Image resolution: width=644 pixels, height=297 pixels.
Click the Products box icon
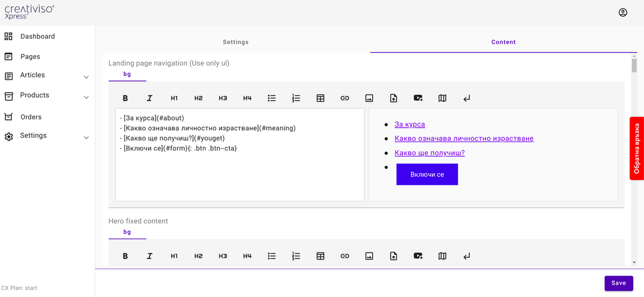point(9,96)
